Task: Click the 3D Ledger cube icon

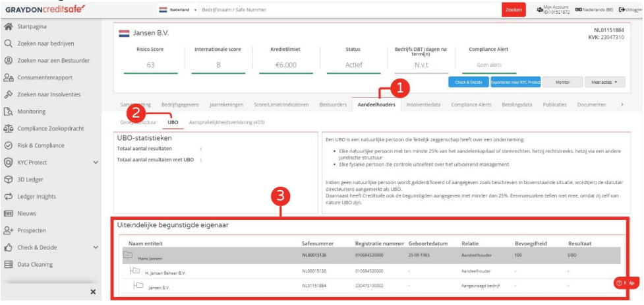Action: coord(8,180)
